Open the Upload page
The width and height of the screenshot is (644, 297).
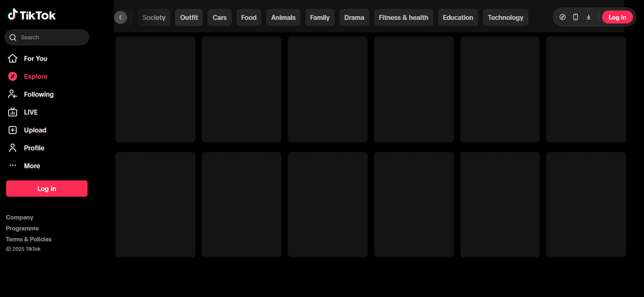[27, 130]
